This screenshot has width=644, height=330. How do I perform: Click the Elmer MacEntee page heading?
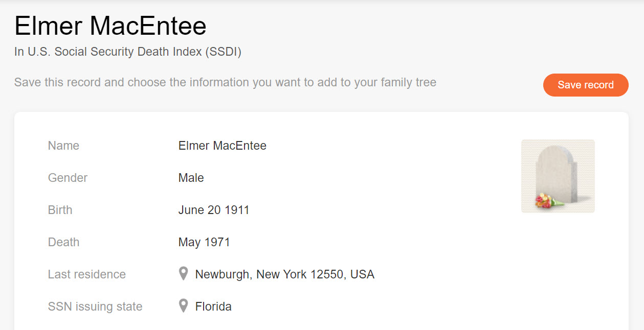coord(110,26)
